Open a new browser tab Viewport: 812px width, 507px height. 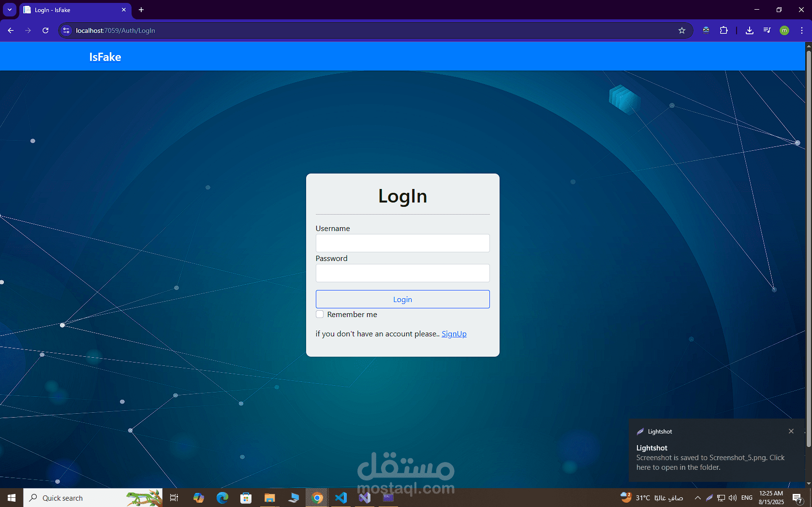141,10
